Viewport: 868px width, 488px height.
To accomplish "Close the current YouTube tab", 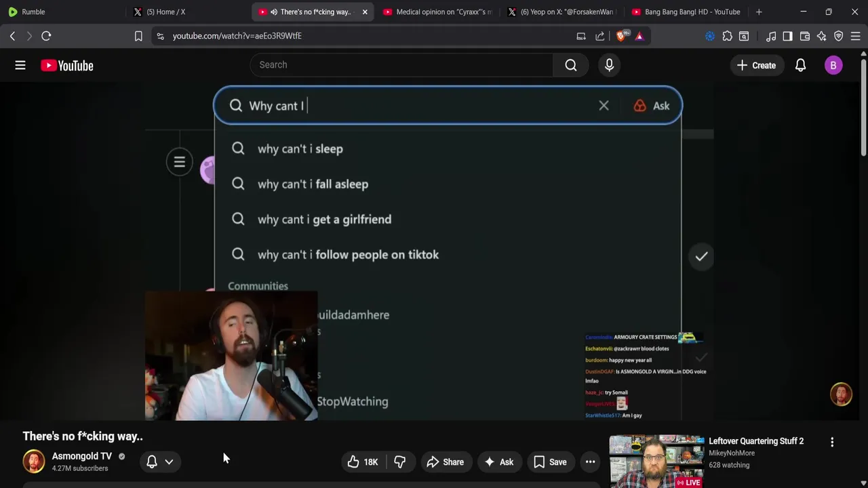I will (x=365, y=12).
